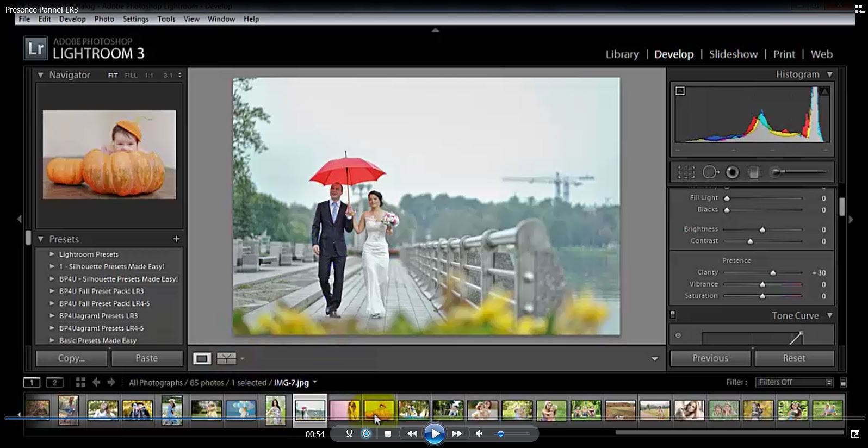Click the Previous button

tap(710, 358)
